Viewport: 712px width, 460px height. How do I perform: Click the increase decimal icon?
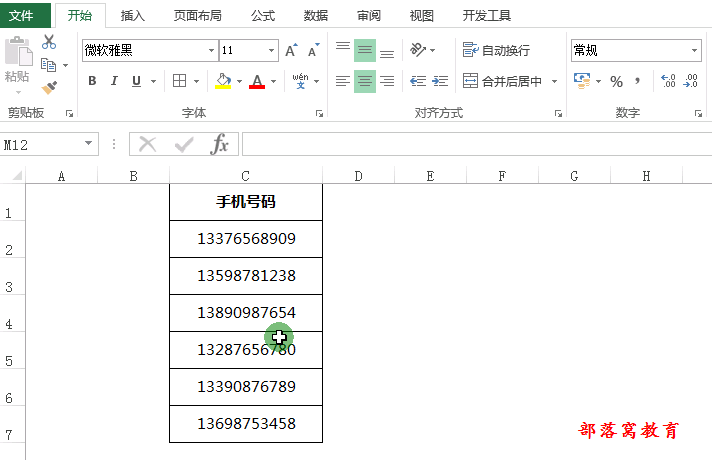[669, 82]
